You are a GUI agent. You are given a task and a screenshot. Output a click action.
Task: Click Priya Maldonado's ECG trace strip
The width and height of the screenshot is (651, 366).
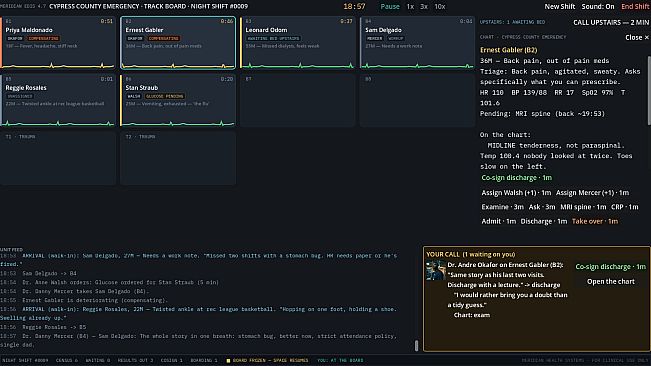click(x=59, y=65)
